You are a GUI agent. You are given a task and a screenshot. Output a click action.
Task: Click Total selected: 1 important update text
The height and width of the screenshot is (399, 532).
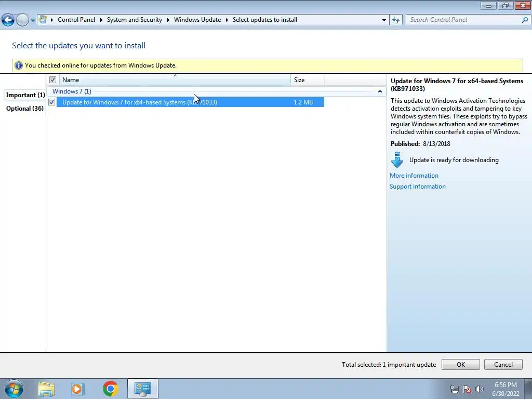coord(389,365)
